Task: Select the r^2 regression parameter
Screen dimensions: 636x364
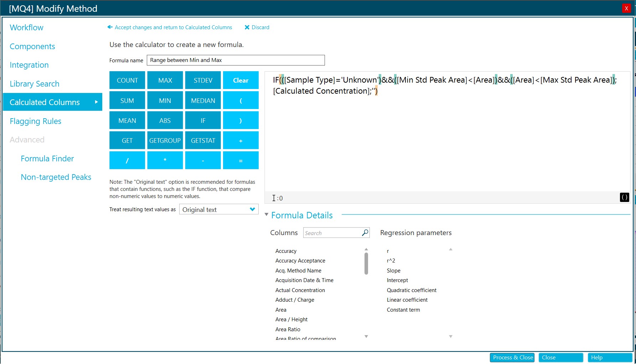Action: point(391,261)
